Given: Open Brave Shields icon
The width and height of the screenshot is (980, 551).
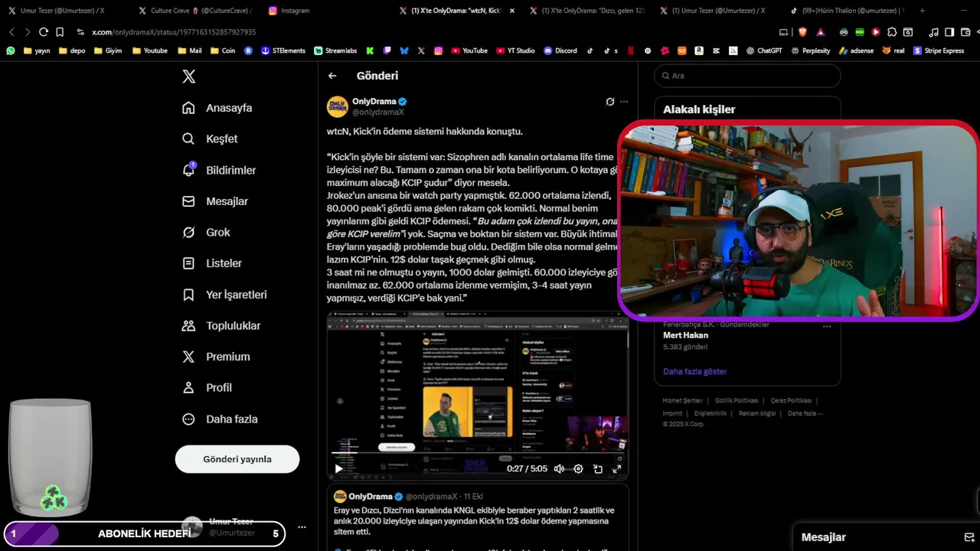Looking at the screenshot, I should coord(802,32).
